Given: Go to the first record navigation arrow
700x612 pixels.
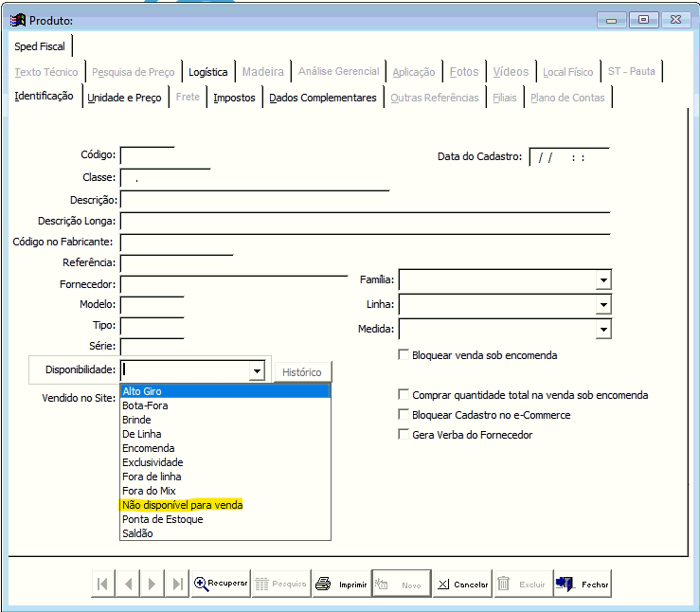Looking at the screenshot, I should [x=102, y=585].
